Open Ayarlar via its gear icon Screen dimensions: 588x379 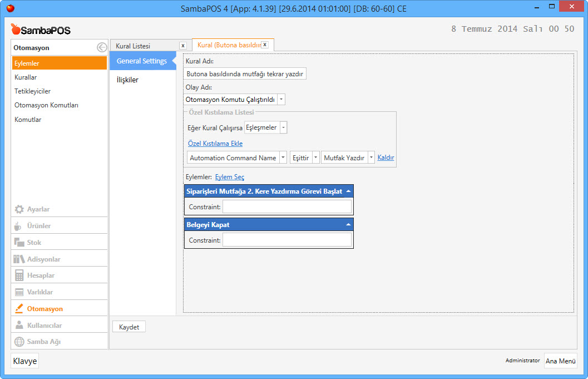(19, 209)
